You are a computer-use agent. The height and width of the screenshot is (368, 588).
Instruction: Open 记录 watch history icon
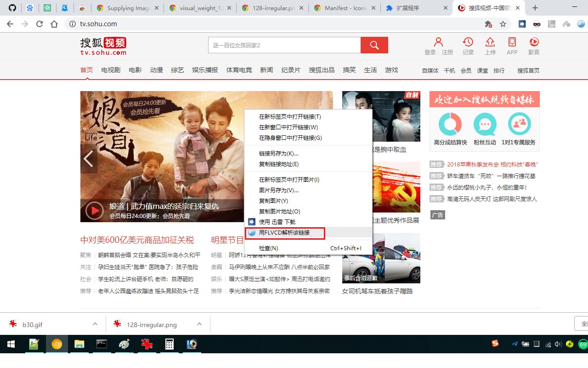pyautogui.click(x=468, y=42)
